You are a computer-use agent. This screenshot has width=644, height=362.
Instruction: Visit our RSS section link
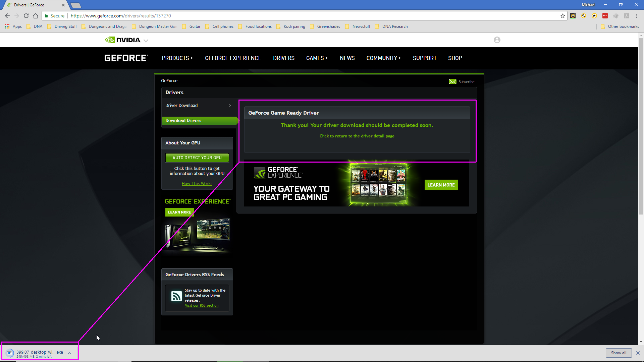202,306
